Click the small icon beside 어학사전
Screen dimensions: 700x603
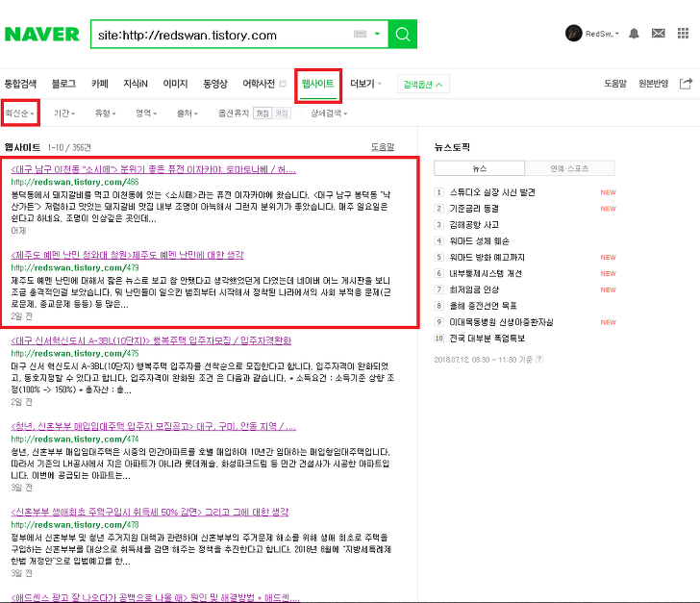[283, 84]
